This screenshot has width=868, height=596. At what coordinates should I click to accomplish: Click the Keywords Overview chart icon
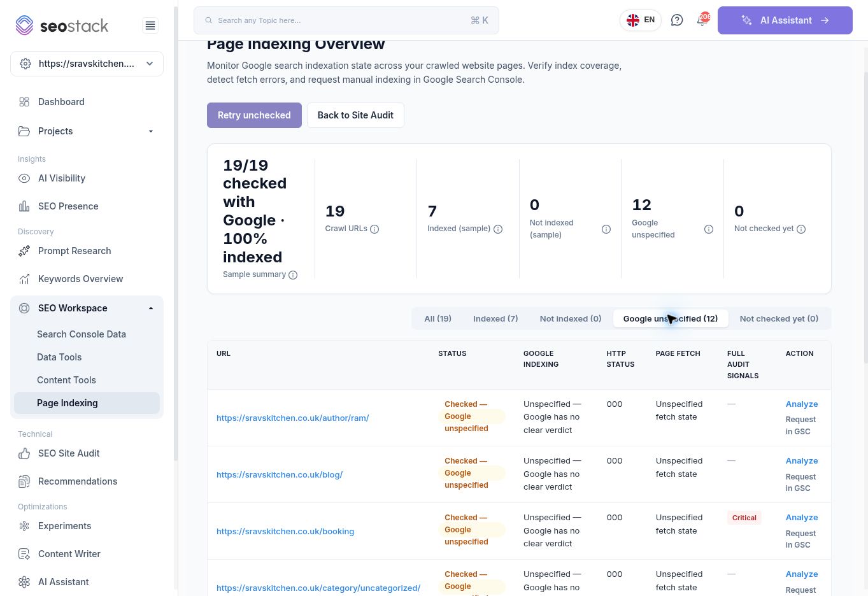tap(24, 279)
